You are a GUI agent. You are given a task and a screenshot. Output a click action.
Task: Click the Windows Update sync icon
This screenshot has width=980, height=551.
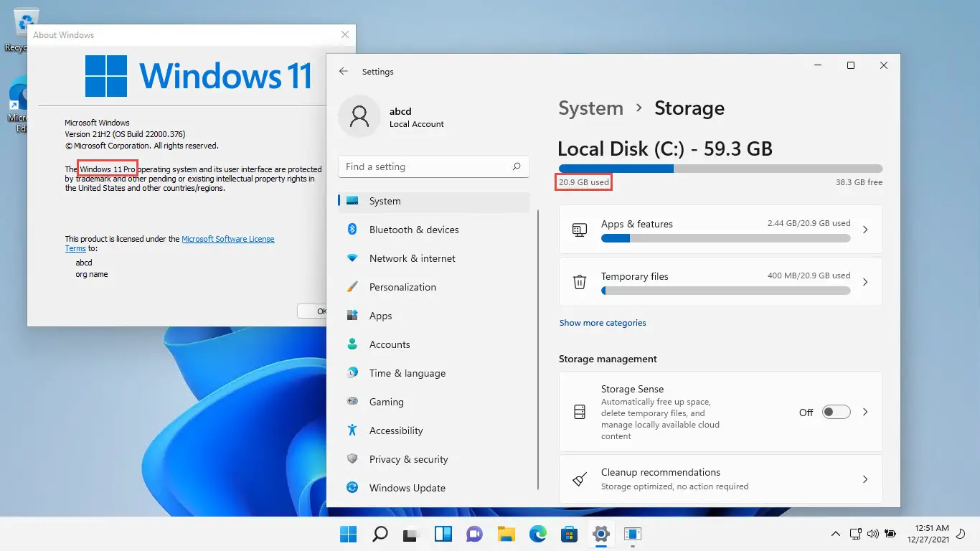(x=352, y=488)
